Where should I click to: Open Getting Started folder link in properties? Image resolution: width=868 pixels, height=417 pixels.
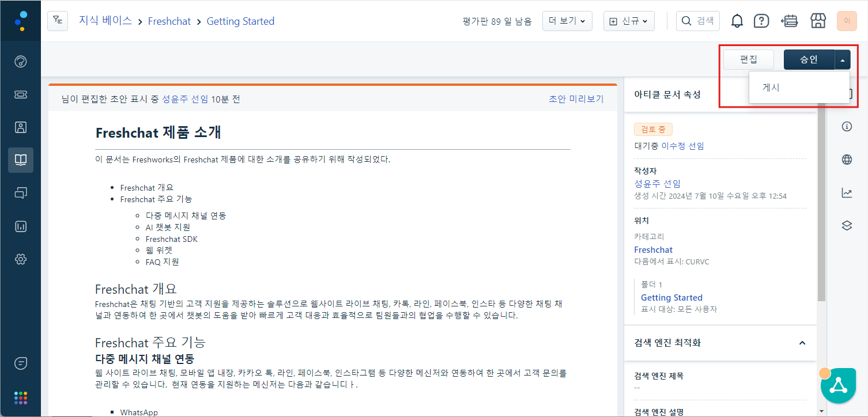click(671, 298)
